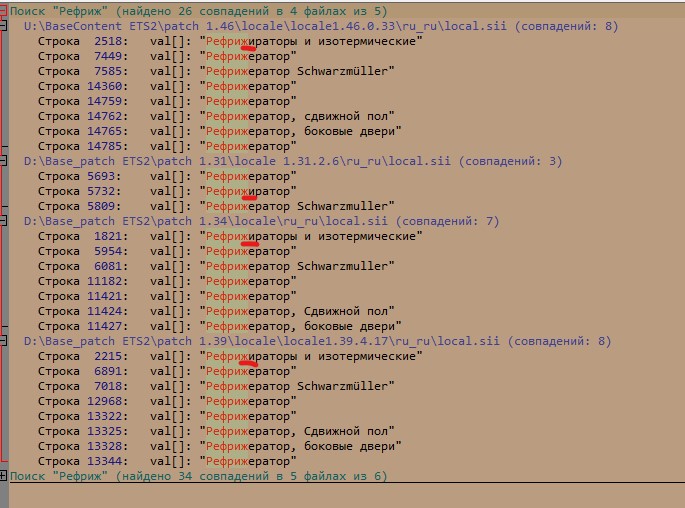Select the result row Строка 13322
685x508 pixels.
(167, 416)
